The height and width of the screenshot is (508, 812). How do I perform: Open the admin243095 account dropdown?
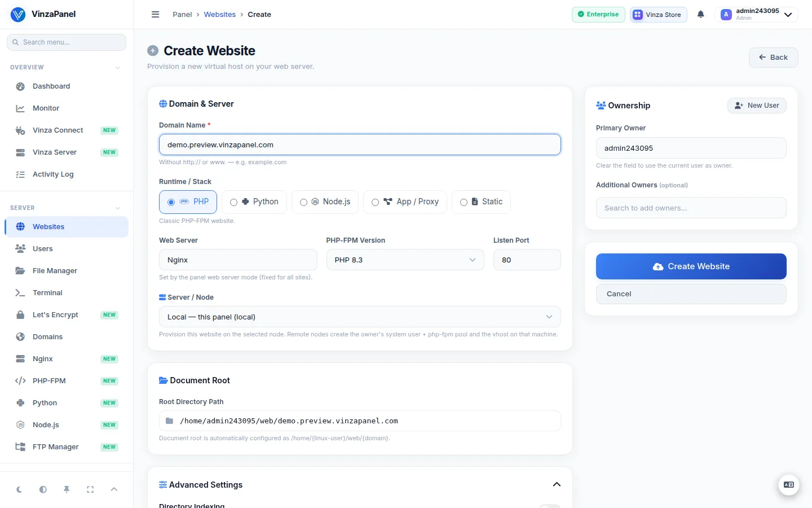757,15
